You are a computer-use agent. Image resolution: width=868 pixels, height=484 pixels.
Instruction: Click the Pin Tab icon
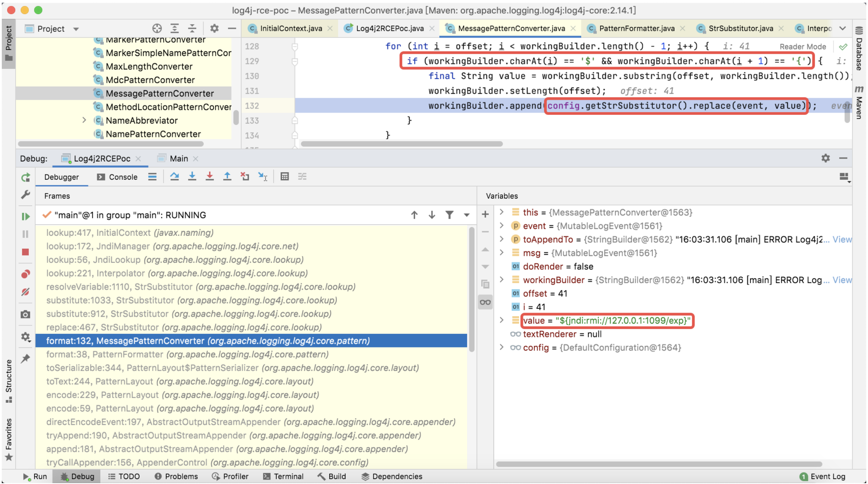click(x=26, y=359)
